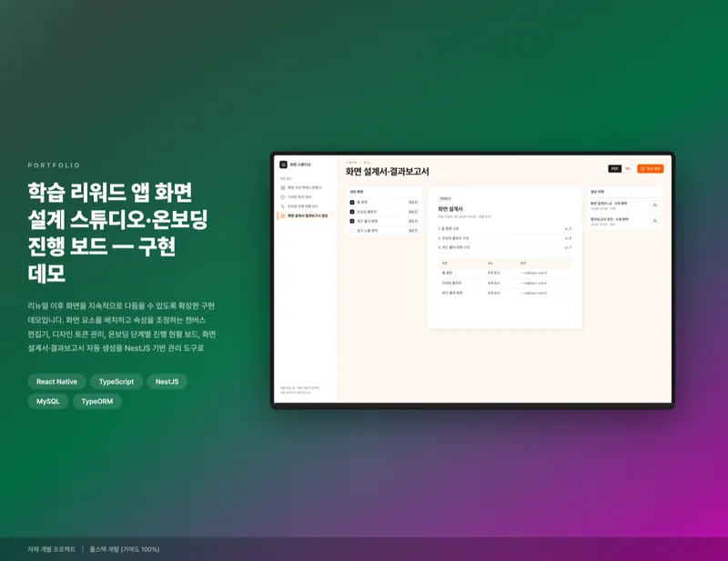The height and width of the screenshot is (561, 728).
Task: Click the app screenshot thumbnail
Action: pyautogui.click(x=472, y=280)
